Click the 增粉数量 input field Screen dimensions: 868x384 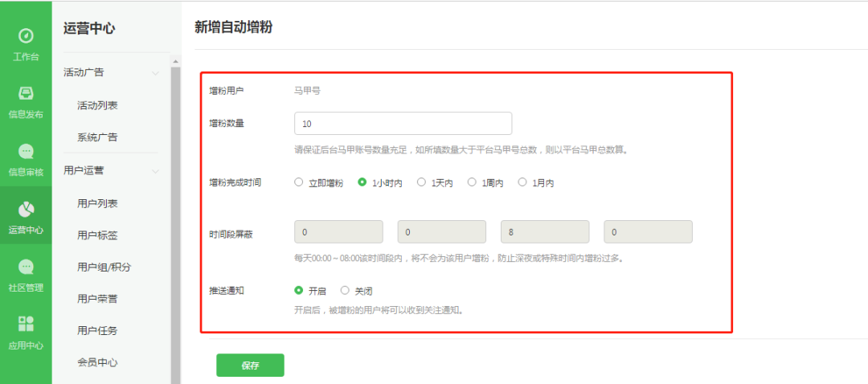[403, 124]
